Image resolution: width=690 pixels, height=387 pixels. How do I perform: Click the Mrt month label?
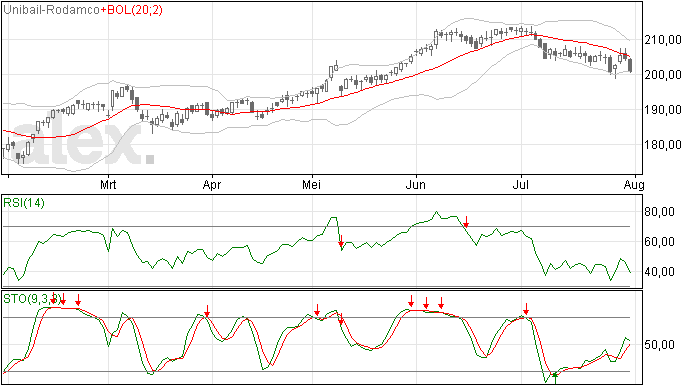click(x=108, y=184)
